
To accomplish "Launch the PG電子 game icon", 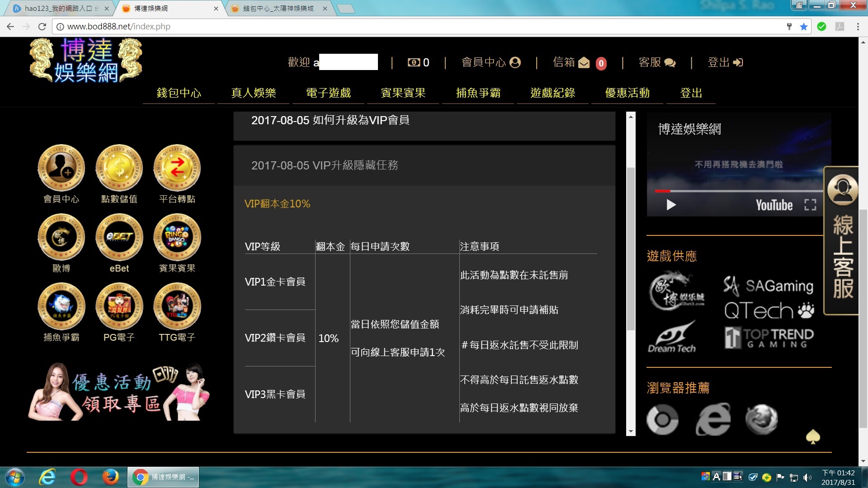I will pyautogui.click(x=119, y=306).
